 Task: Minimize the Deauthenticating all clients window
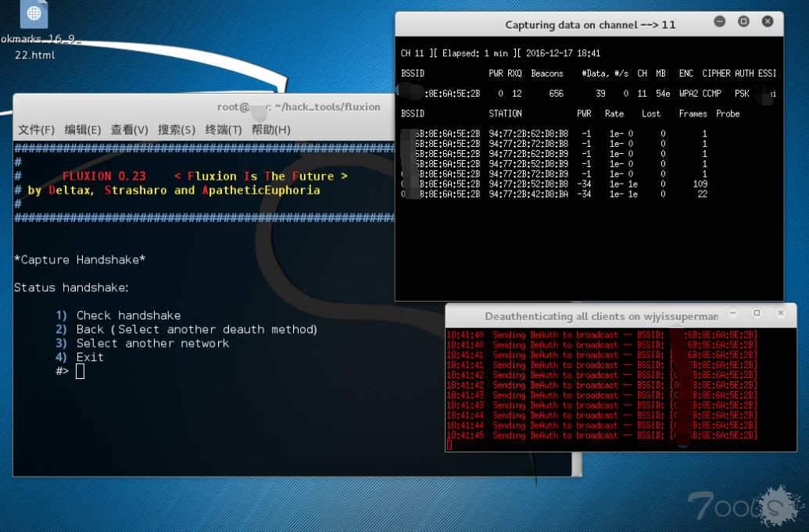(732, 313)
